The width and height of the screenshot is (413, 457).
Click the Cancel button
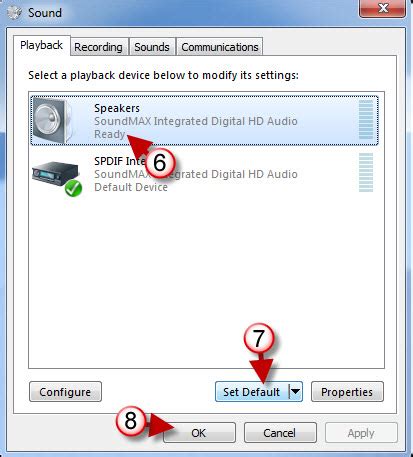tap(280, 433)
